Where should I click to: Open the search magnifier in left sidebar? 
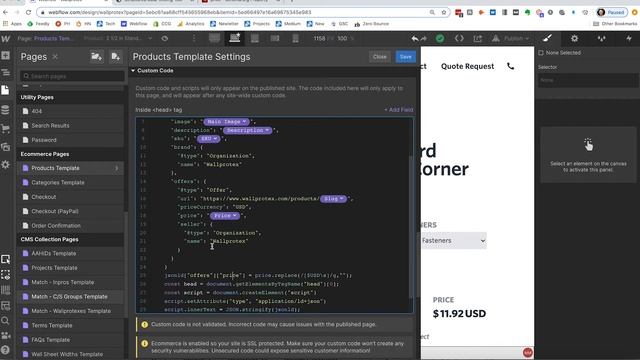6,320
